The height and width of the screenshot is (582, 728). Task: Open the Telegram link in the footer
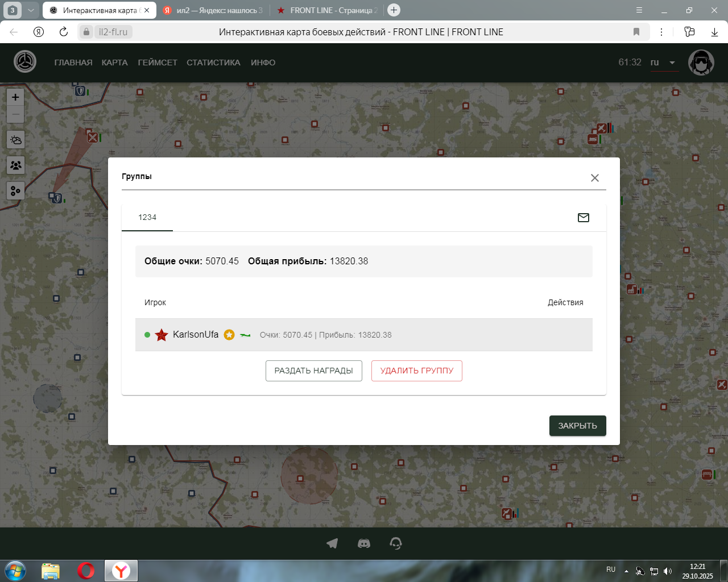pyautogui.click(x=332, y=543)
